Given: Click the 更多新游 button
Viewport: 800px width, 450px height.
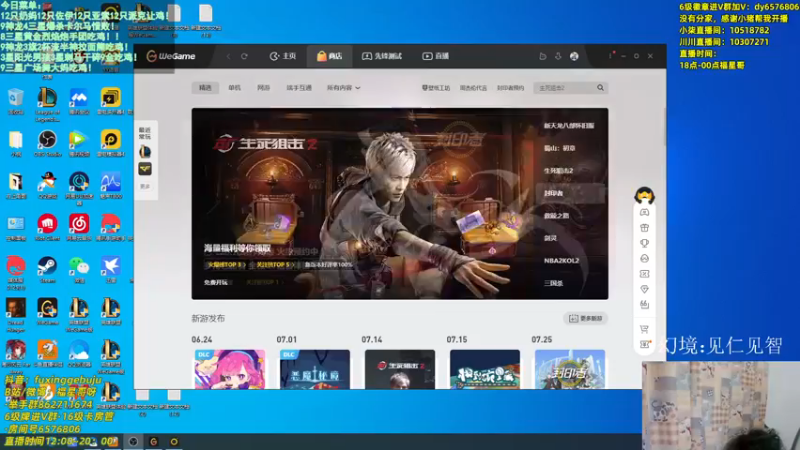Looking at the screenshot, I should pos(586,318).
